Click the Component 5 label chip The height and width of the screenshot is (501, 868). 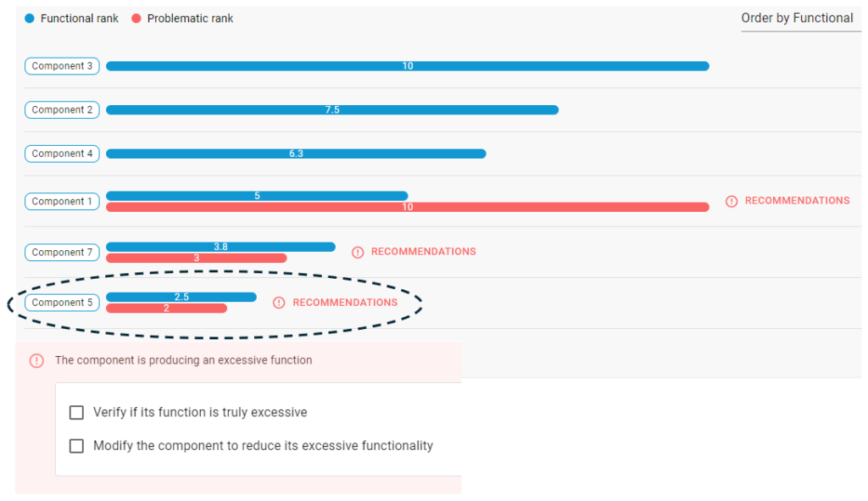pos(62,303)
